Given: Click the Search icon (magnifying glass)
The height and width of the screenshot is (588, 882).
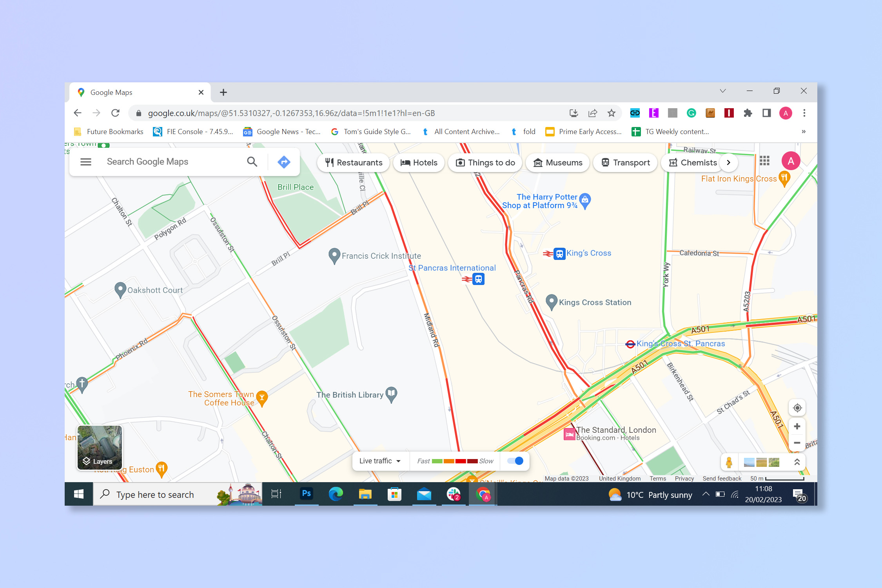Looking at the screenshot, I should pos(252,162).
